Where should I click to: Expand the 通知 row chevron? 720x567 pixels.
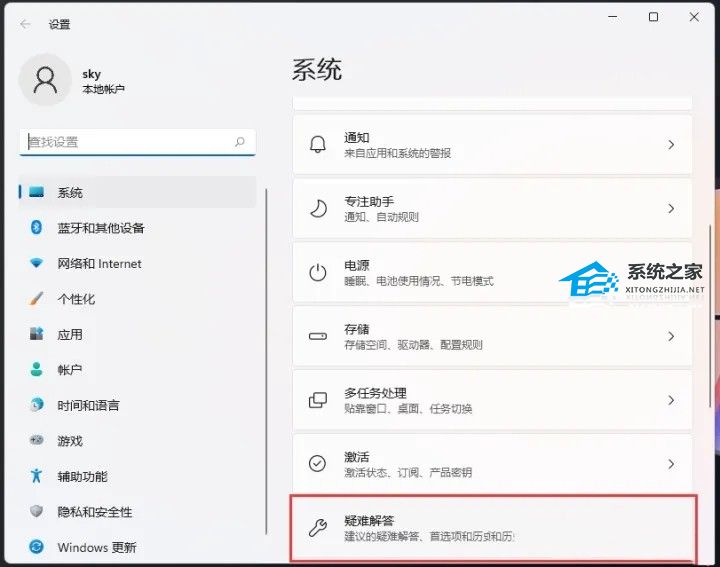(x=671, y=145)
